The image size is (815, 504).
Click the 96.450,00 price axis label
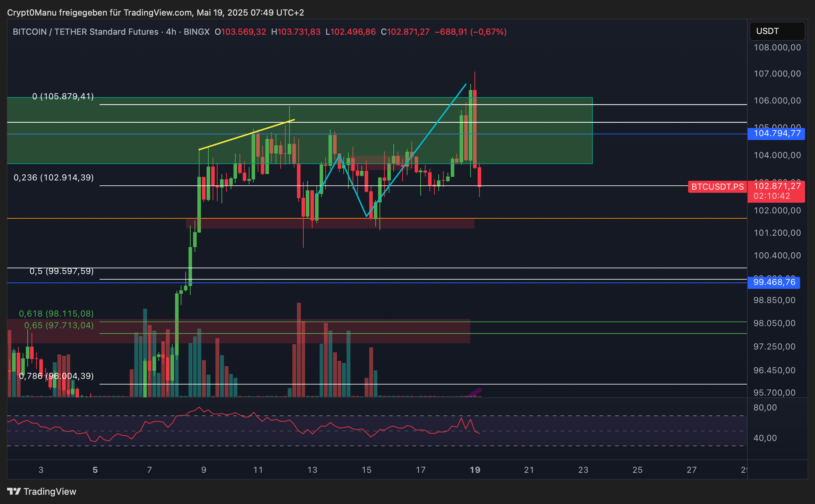coord(774,370)
